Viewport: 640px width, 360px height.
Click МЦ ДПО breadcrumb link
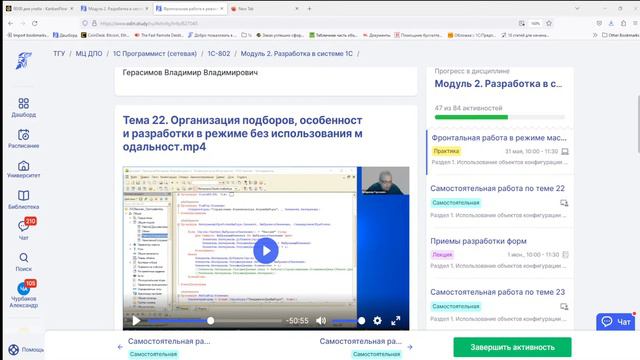click(x=89, y=53)
